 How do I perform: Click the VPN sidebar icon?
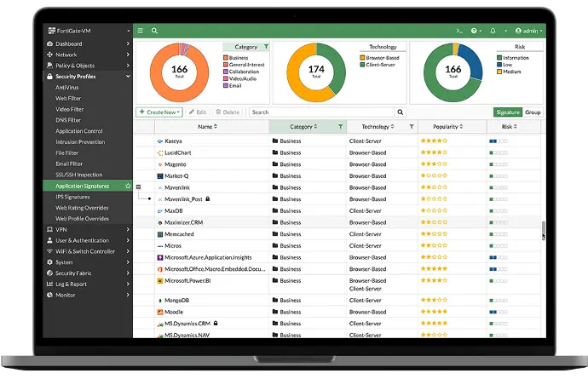(x=49, y=229)
